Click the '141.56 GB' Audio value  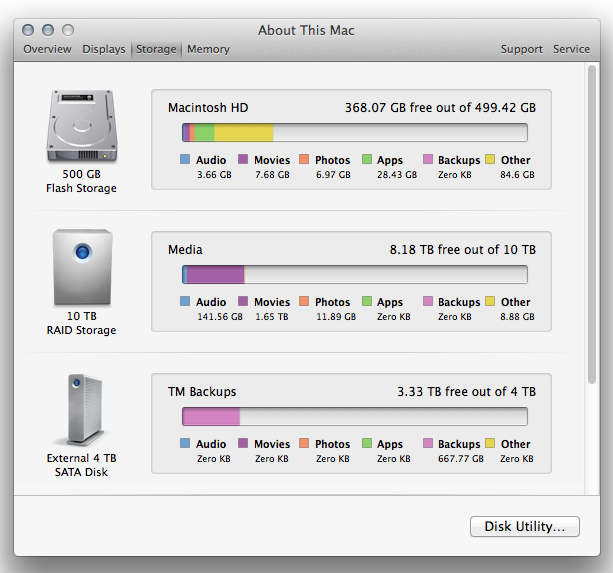pos(220,317)
